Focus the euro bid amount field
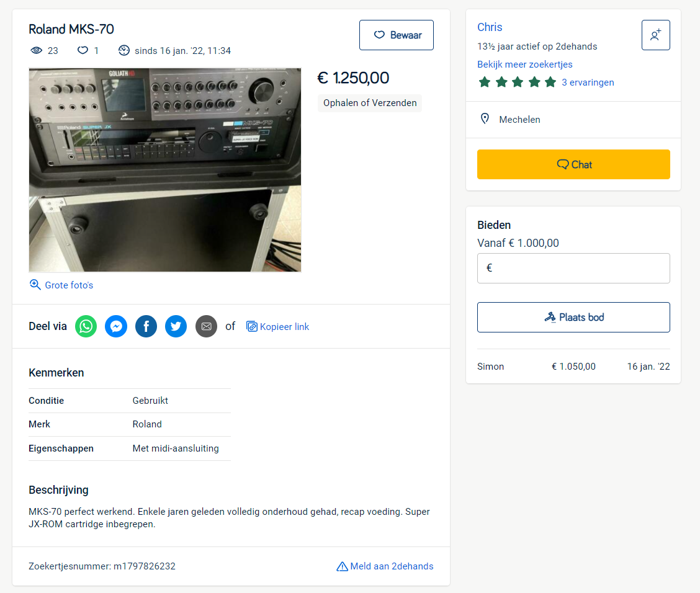This screenshot has width=700, height=593. pyautogui.click(x=573, y=268)
